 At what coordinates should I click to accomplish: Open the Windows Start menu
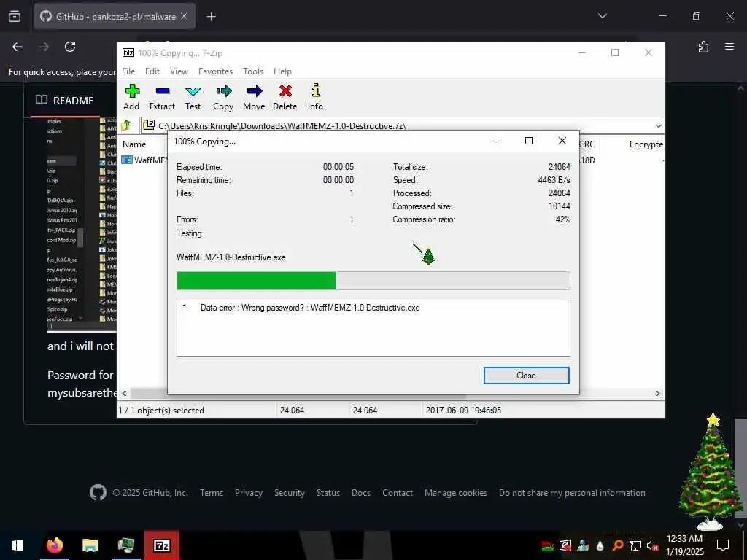tap(18, 545)
